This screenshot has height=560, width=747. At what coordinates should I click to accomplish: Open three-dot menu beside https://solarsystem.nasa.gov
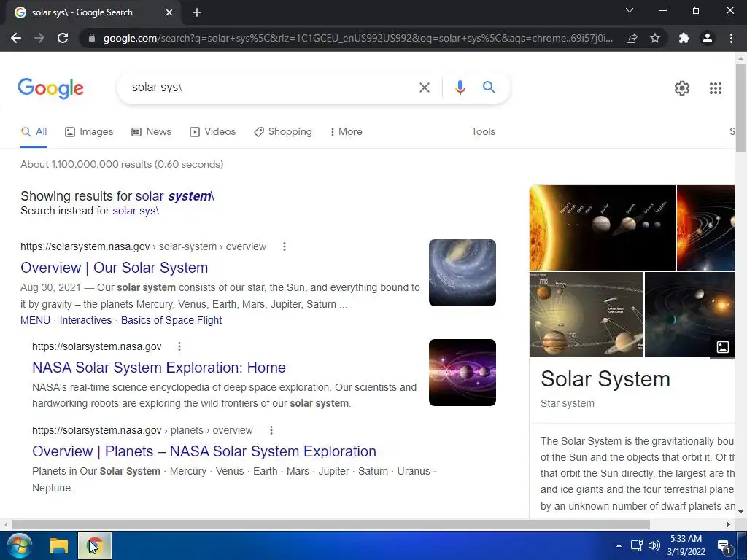179,346
